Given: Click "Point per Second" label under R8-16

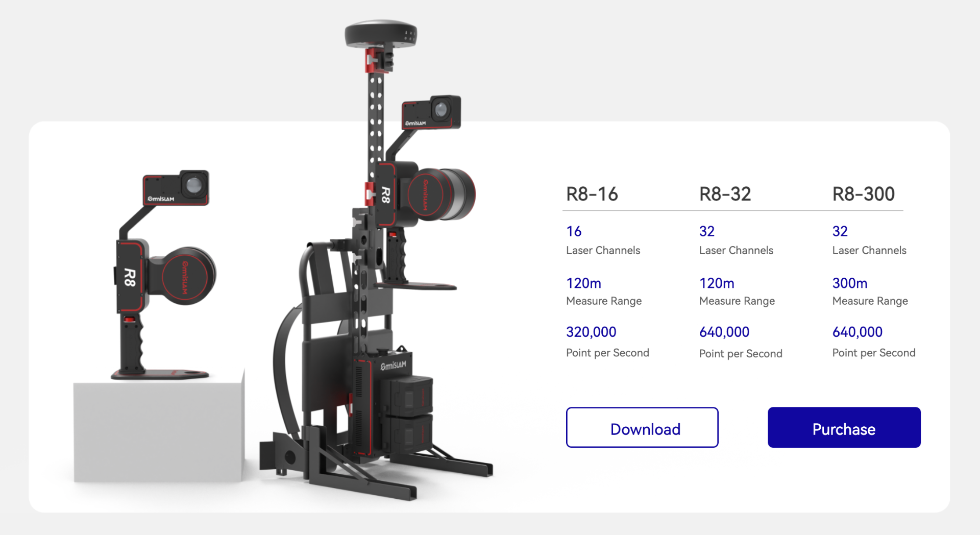Looking at the screenshot, I should [607, 353].
